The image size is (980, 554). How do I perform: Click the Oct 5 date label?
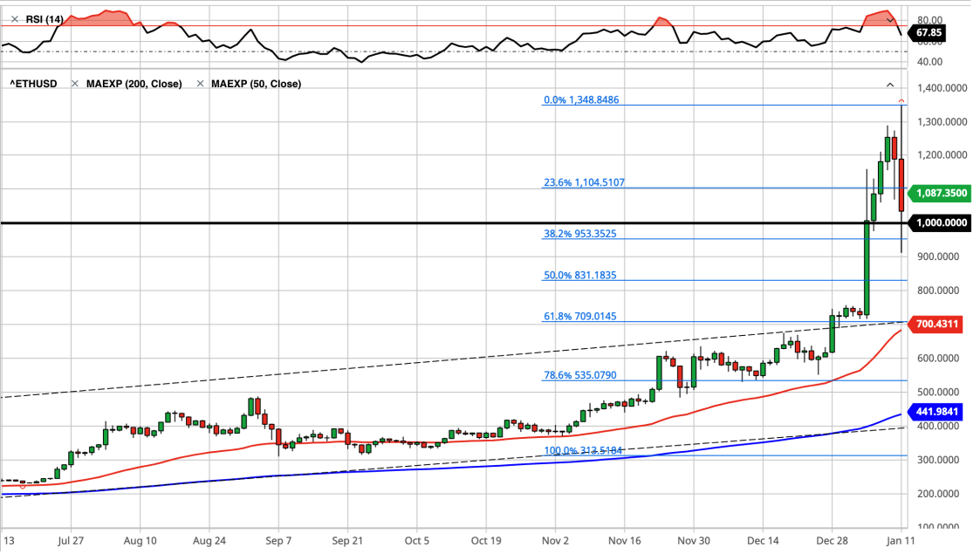(417, 541)
